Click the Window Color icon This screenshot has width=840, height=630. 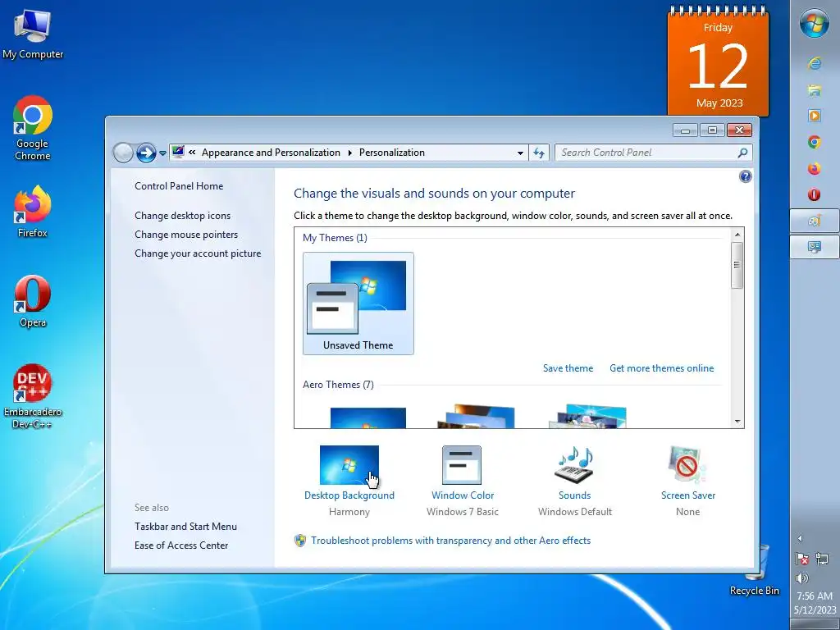click(462, 465)
